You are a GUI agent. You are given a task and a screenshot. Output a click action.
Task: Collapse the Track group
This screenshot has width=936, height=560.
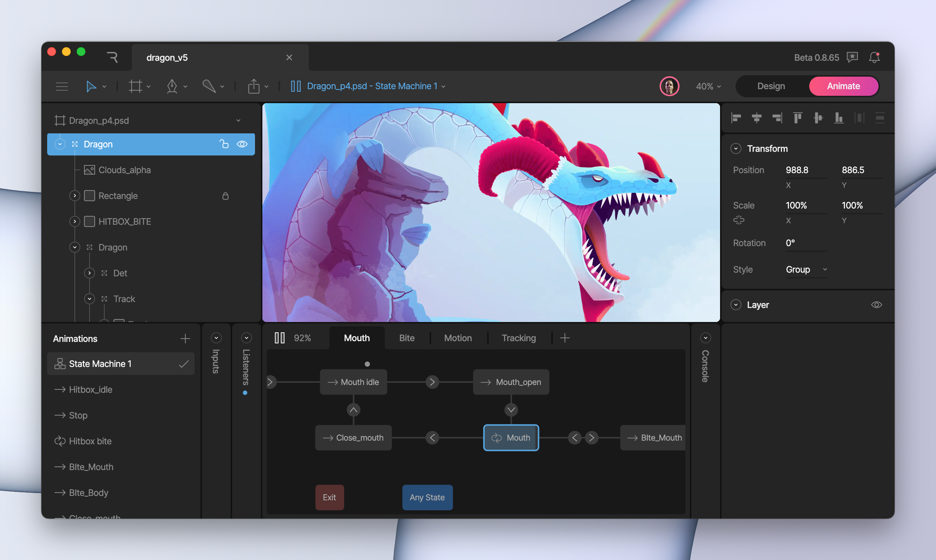coord(89,299)
